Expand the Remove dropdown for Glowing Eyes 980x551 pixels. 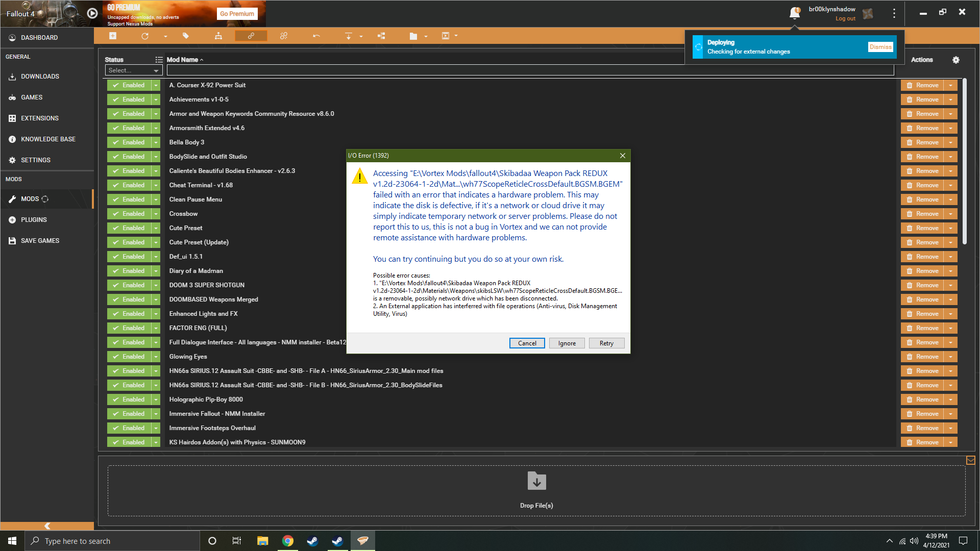pos(950,356)
